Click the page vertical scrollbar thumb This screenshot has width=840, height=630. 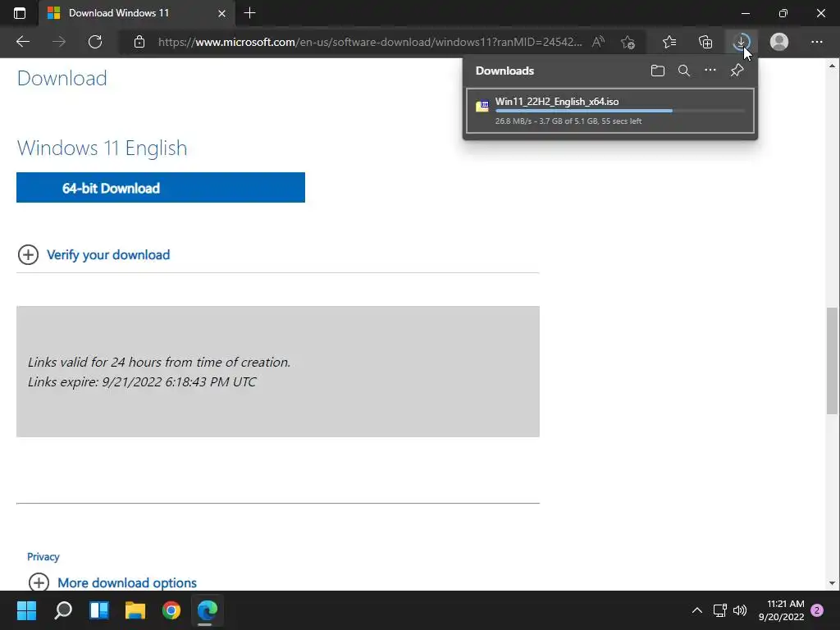[x=832, y=361]
